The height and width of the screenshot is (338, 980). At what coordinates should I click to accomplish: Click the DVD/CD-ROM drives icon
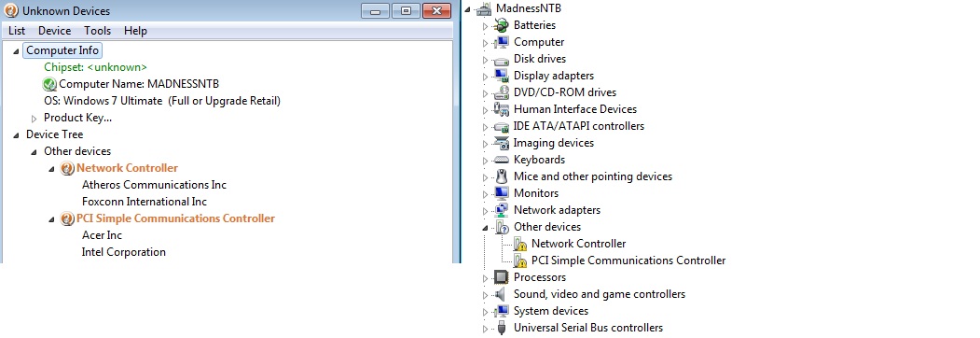502,92
